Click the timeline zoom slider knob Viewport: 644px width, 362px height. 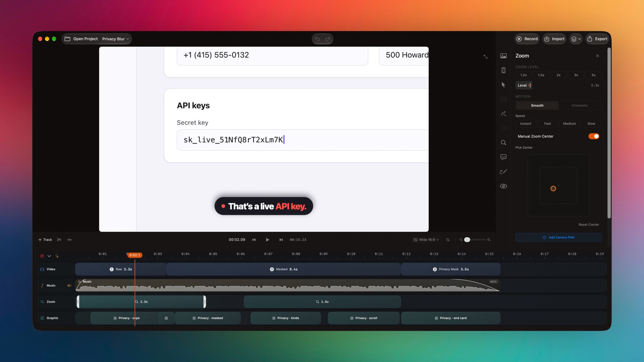click(467, 240)
